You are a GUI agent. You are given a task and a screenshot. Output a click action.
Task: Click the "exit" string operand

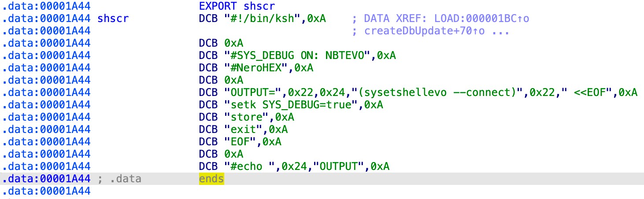pyautogui.click(x=241, y=130)
